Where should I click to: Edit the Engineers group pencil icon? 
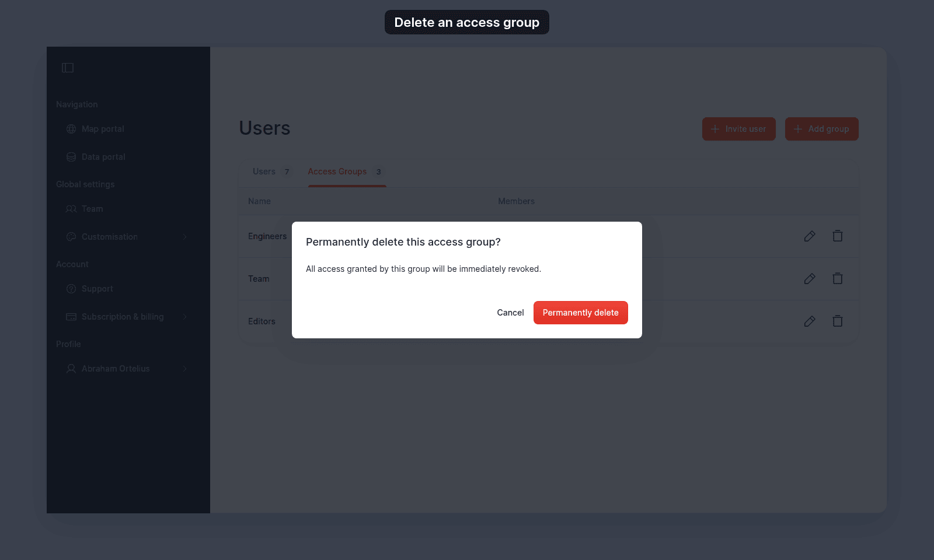(x=810, y=236)
